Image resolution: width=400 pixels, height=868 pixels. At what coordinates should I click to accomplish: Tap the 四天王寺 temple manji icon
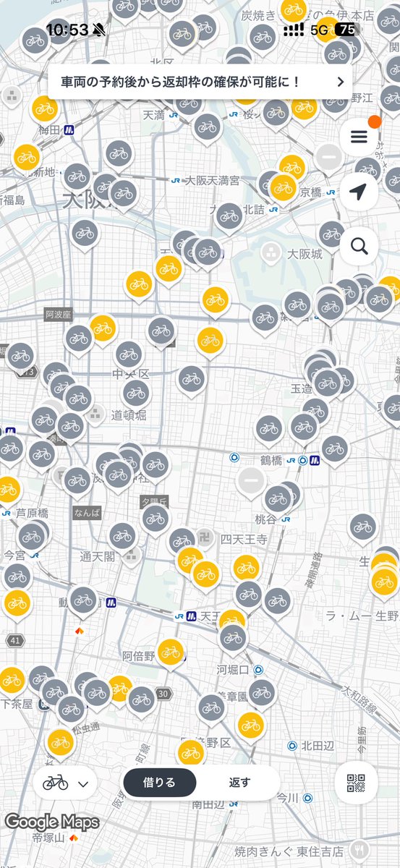coord(205,538)
